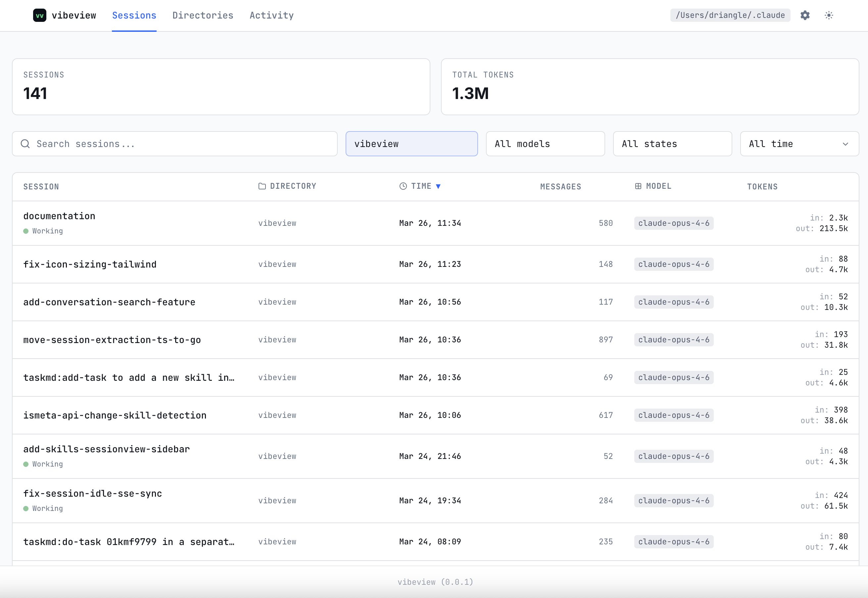Click the green Working status dot on documentation row
This screenshot has width=868, height=598.
pyautogui.click(x=25, y=231)
